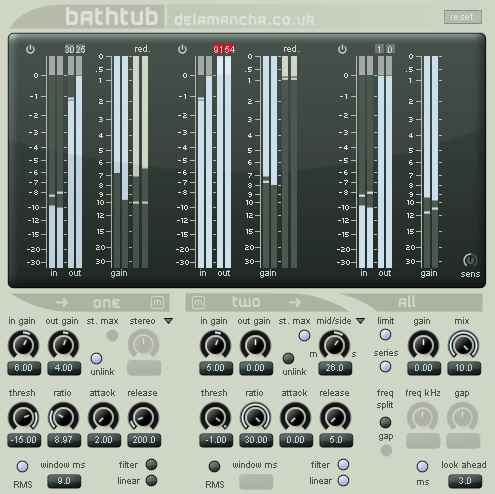The height and width of the screenshot is (494, 495).
Task: Toggle freq split LED
Action: [385, 422]
